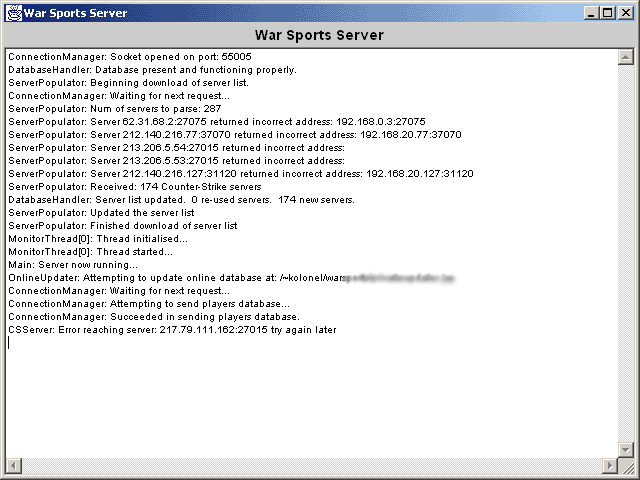Viewport: 640px width, 480px height.
Task: Click the log line for server 212.140.216.77:37070
Action: pyautogui.click(x=235, y=135)
